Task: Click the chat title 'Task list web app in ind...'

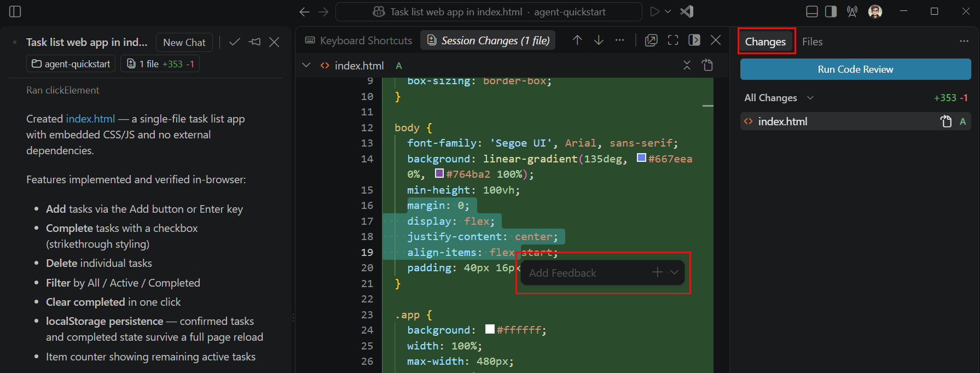Action: tap(87, 42)
